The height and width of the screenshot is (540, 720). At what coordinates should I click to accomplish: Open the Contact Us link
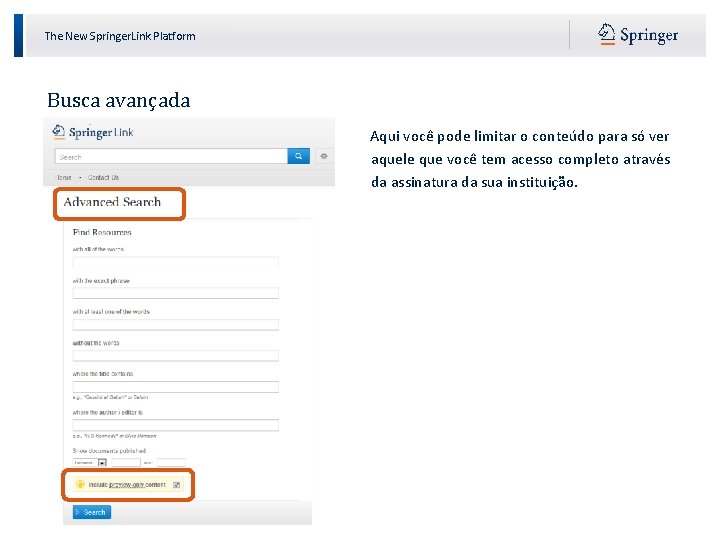coord(103,178)
